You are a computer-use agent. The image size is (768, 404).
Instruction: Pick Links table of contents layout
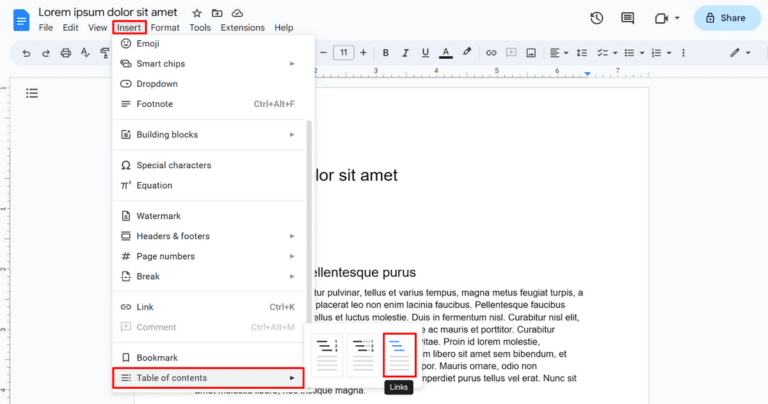tap(399, 355)
